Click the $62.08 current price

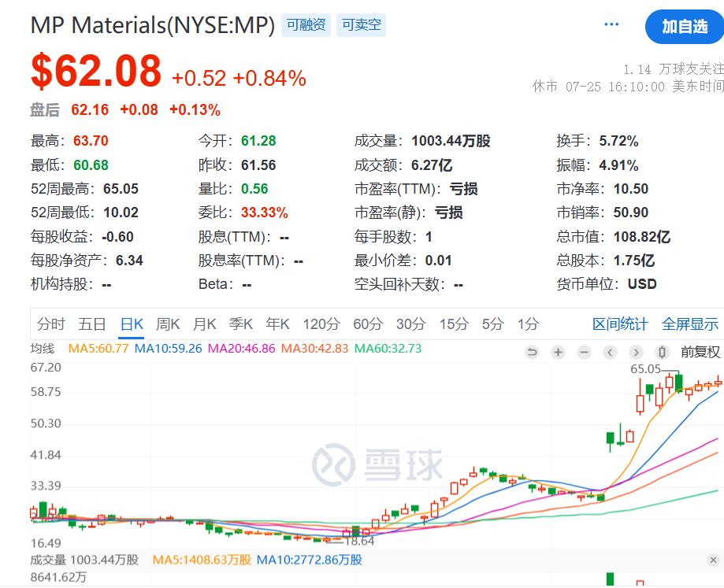coord(96,71)
